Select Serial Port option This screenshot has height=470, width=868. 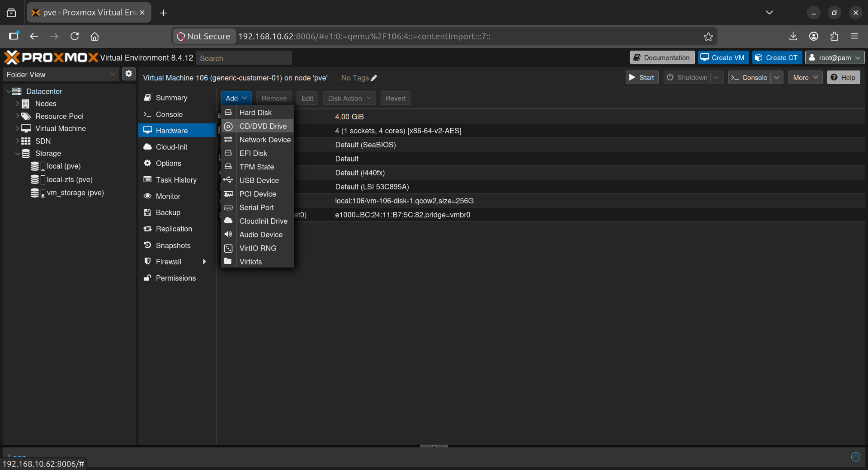click(x=257, y=208)
